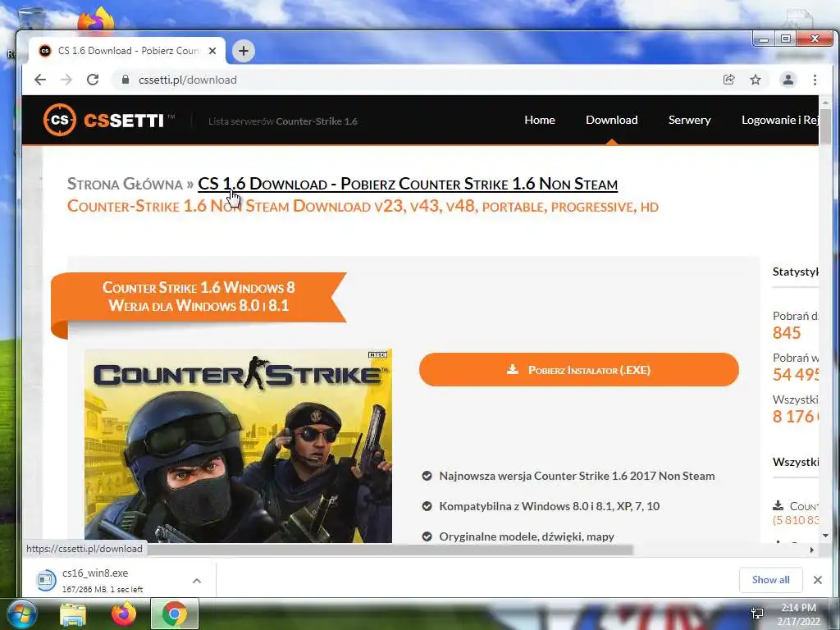The width and height of the screenshot is (840, 630).
Task: Click the Pobierz Instalator (.EXE) button
Action: (x=578, y=370)
